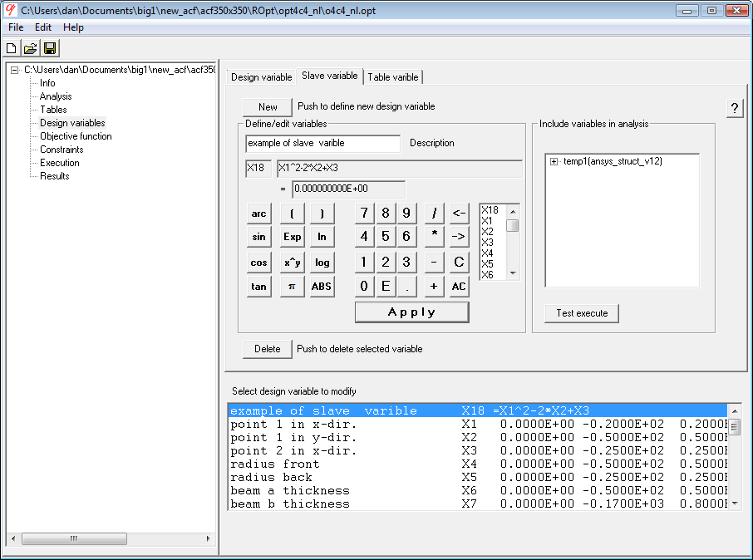Expand the temp1(ansys_struct_v12) node
753x560 pixels.
pyautogui.click(x=554, y=162)
